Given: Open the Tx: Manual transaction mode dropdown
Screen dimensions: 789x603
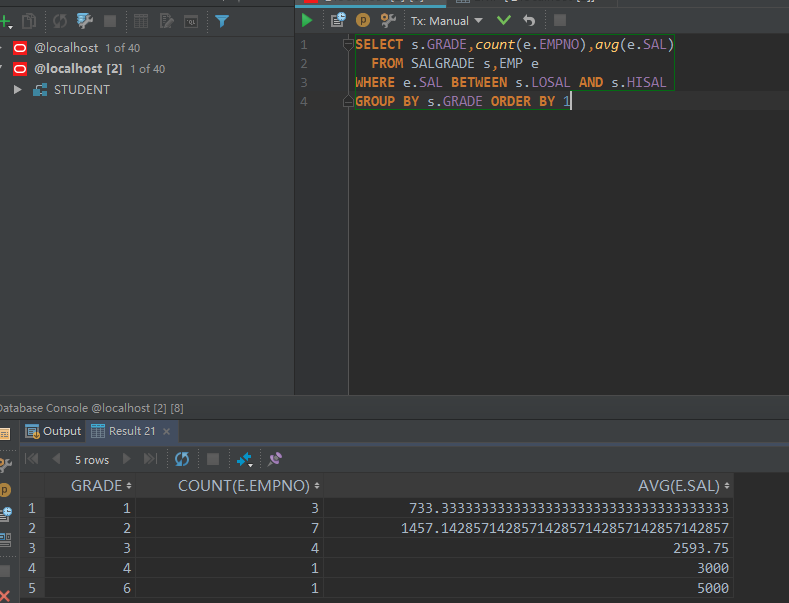Looking at the screenshot, I should coord(447,21).
